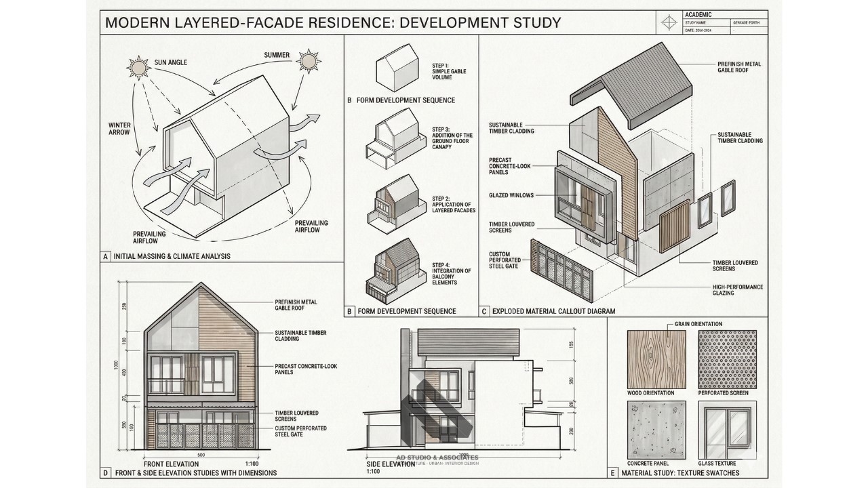Pick the Wood Orientation texture swatch
868x488 pixels.
[650, 359]
